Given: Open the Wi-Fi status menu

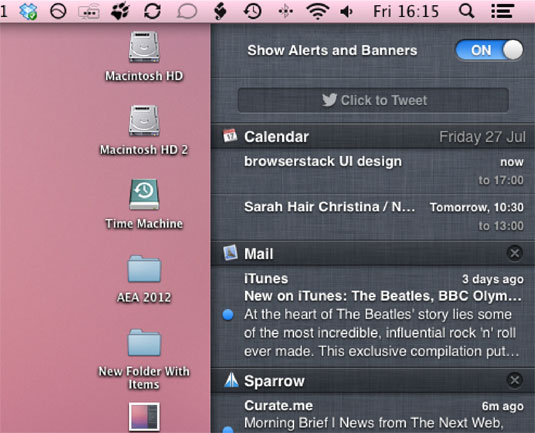Looking at the screenshot, I should coord(318,11).
